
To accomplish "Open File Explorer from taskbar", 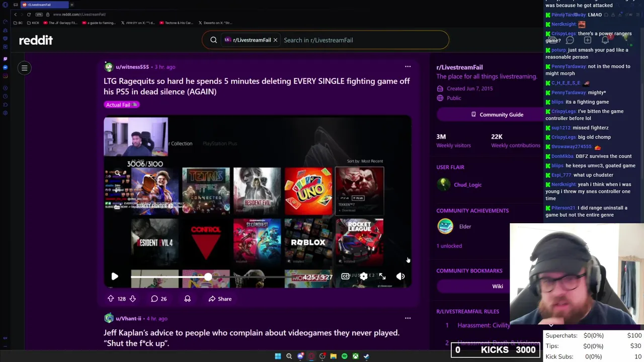I will 333,356.
